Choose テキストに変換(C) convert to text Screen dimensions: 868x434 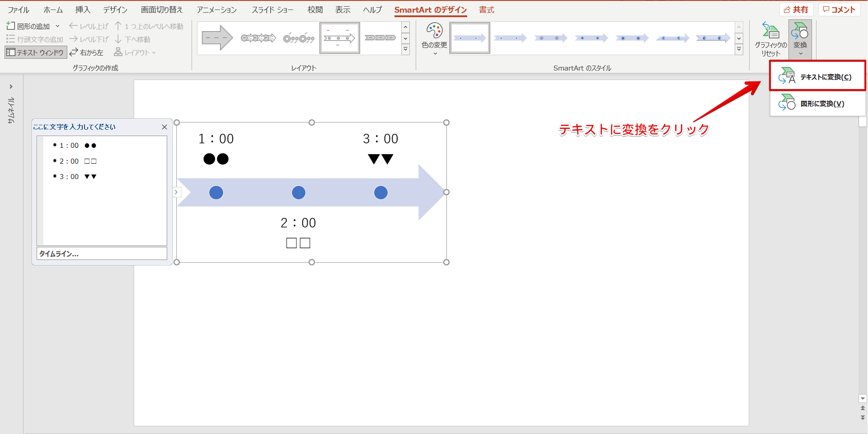tap(817, 77)
